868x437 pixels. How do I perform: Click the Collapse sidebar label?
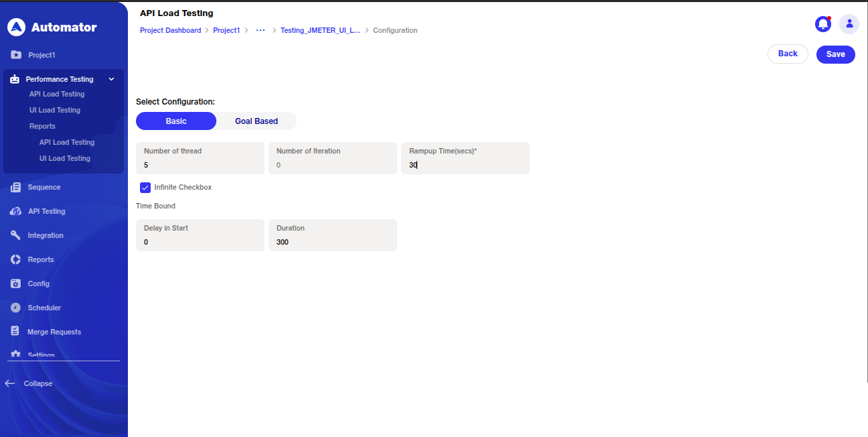tap(38, 383)
